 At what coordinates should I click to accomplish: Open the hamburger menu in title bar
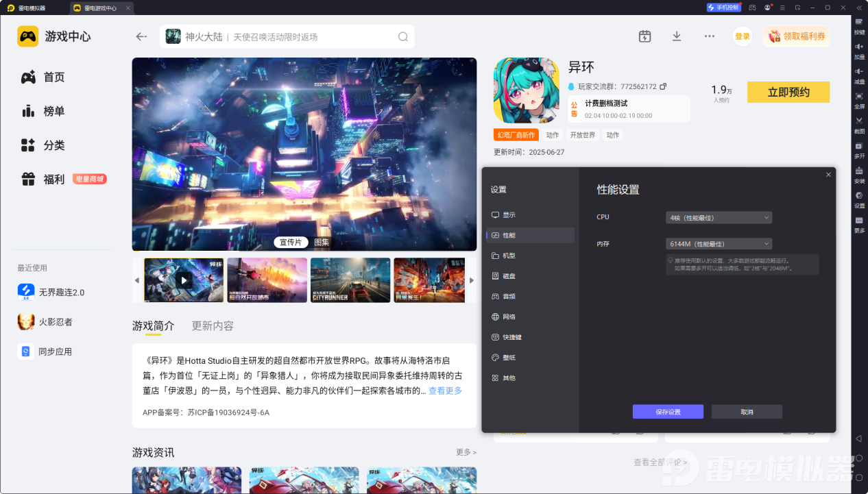point(782,8)
